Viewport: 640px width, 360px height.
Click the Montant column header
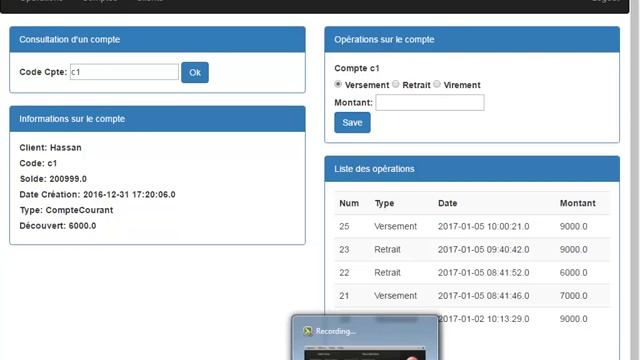pyautogui.click(x=578, y=203)
